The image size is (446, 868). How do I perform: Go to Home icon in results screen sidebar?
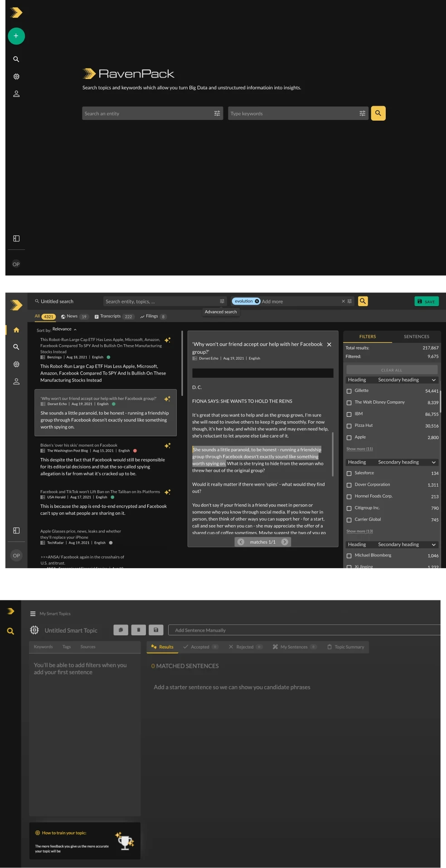click(x=16, y=330)
